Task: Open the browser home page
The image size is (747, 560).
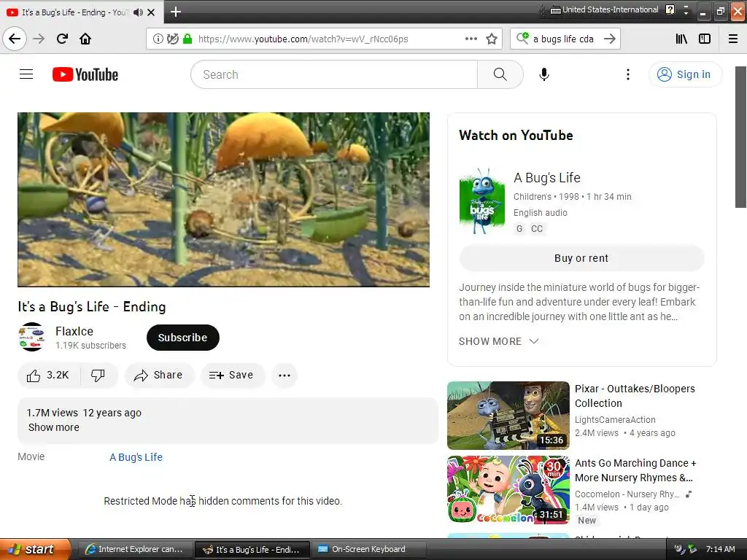Action: click(85, 39)
